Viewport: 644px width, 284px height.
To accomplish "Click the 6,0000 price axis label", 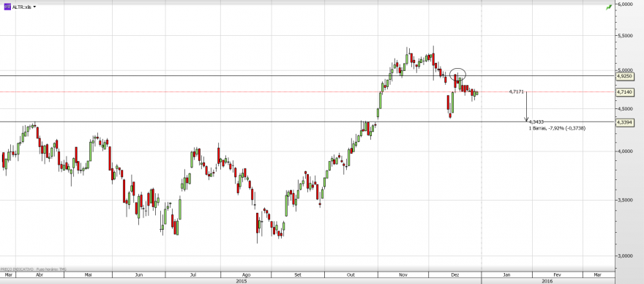I will [625, 4].
